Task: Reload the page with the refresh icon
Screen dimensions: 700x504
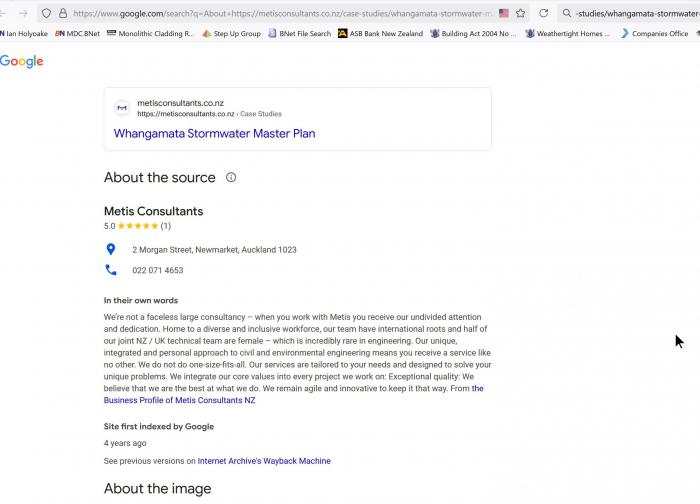Action: coord(544,13)
